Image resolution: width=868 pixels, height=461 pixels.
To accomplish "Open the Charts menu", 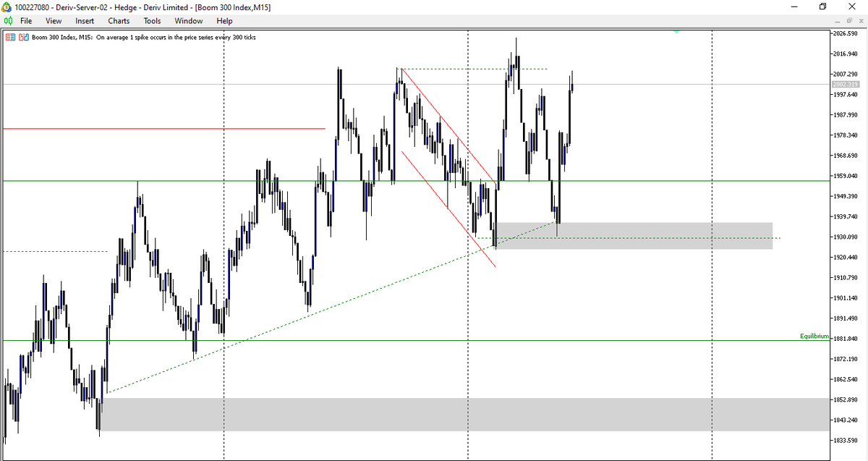I will pos(119,21).
